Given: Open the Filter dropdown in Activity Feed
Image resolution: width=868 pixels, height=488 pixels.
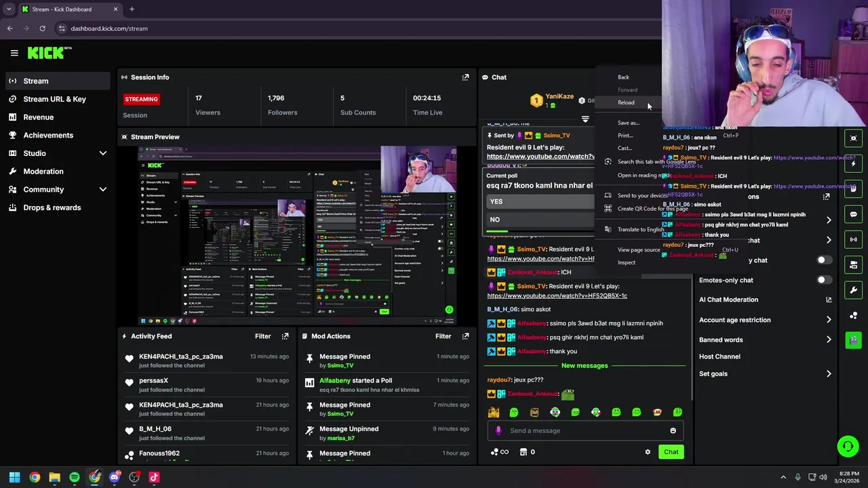Looking at the screenshot, I should 262,336.
